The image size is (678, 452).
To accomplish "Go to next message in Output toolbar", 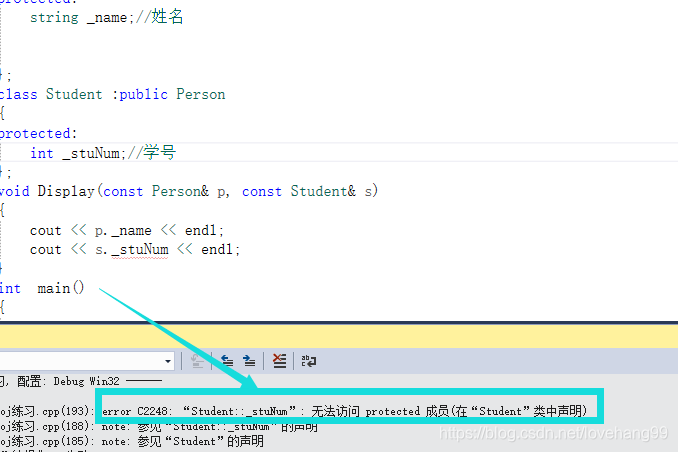I will 249,361.
